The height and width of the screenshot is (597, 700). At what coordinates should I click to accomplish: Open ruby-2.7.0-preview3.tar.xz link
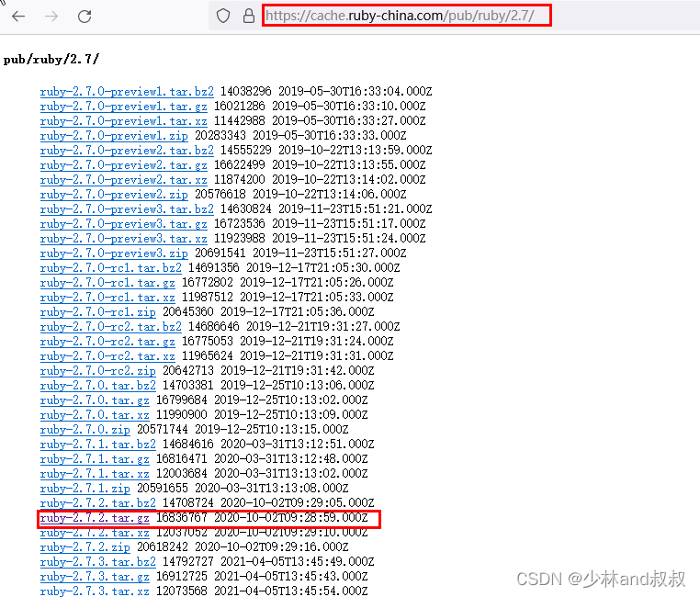(x=123, y=239)
